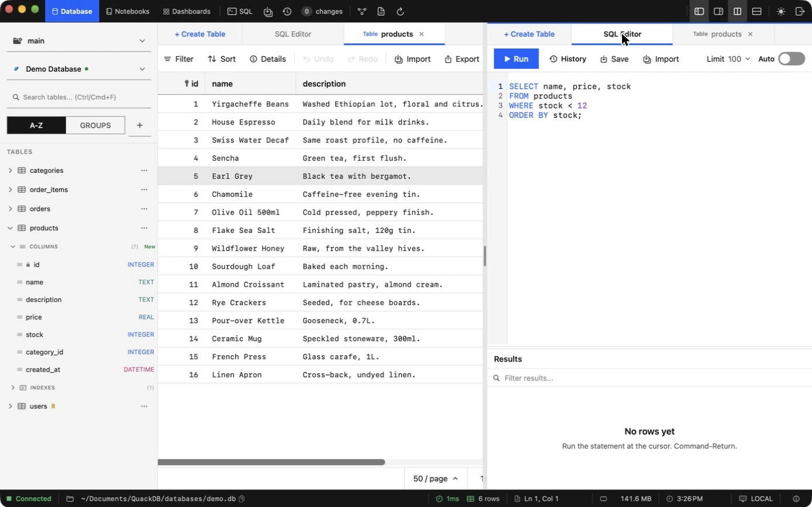Screen dimensions: 812x507
Task: Select the A-Z sort toggle
Action: click(36, 125)
